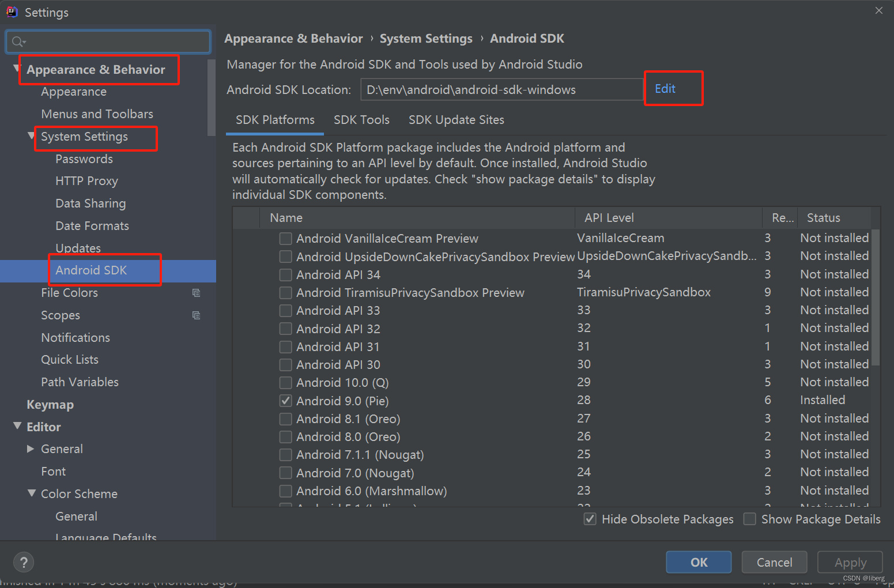The width and height of the screenshot is (894, 588).
Task: Tick the Android API 32 checkbox
Action: coord(285,329)
